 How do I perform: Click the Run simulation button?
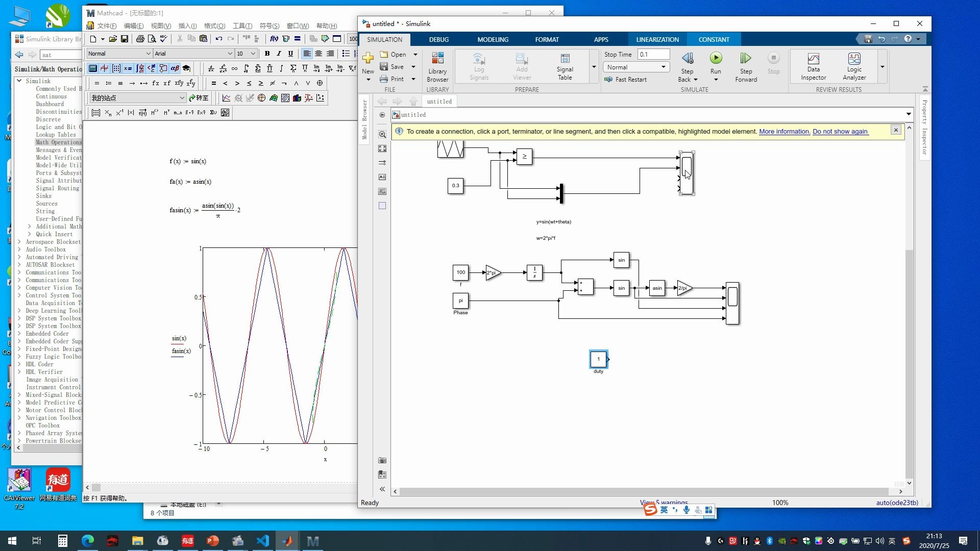click(716, 59)
